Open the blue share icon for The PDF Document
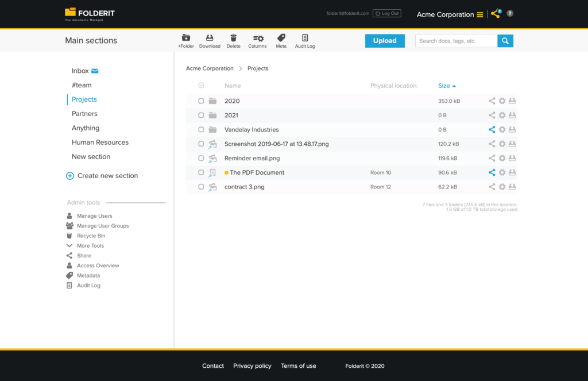This screenshot has width=588, height=381. [x=492, y=172]
